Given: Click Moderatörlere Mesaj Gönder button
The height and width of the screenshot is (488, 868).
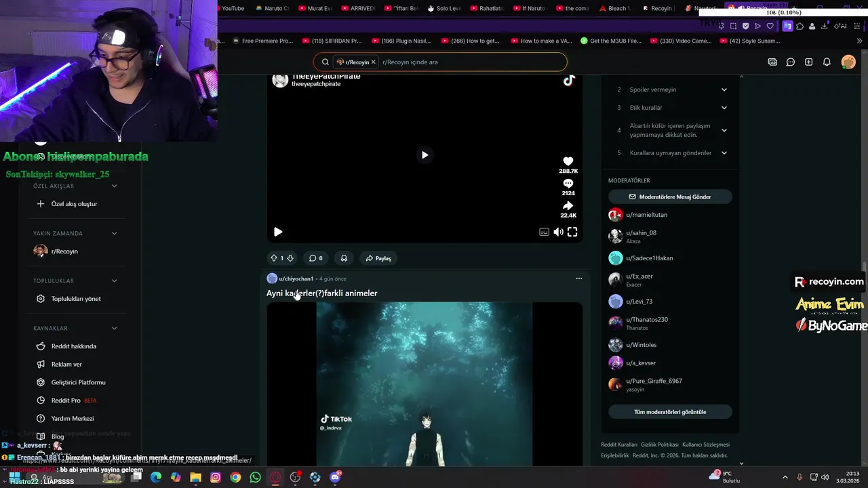Looking at the screenshot, I should click(670, 197).
